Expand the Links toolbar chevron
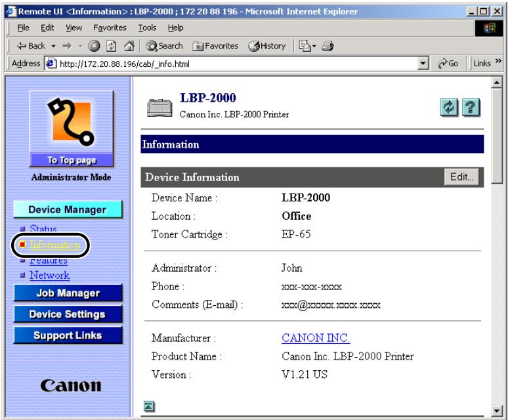This screenshot has height=420, width=508. tap(498, 61)
